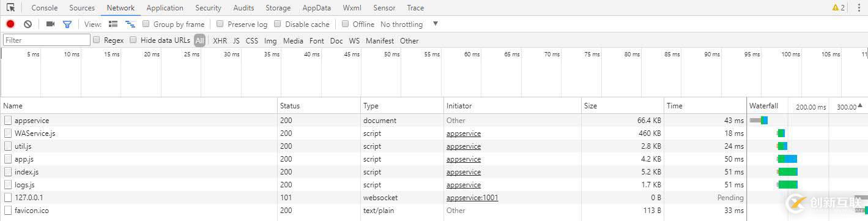Filter requests by JS

click(x=236, y=41)
